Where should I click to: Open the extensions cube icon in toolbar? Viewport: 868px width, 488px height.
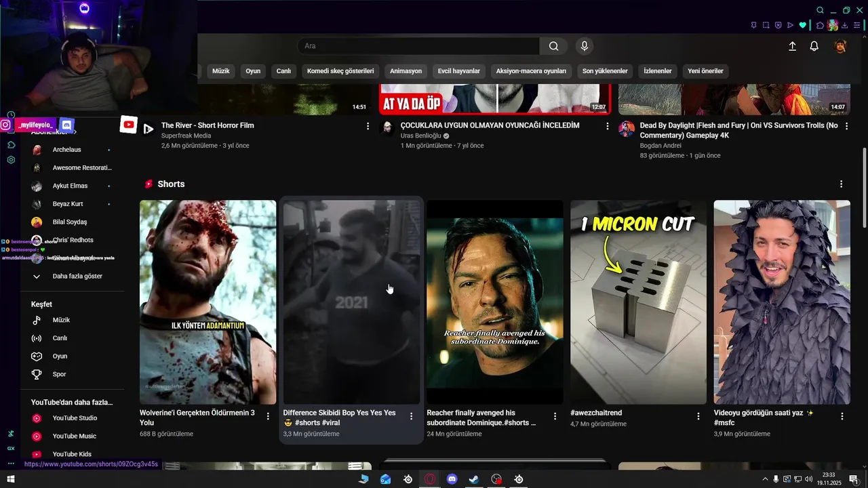(x=820, y=25)
